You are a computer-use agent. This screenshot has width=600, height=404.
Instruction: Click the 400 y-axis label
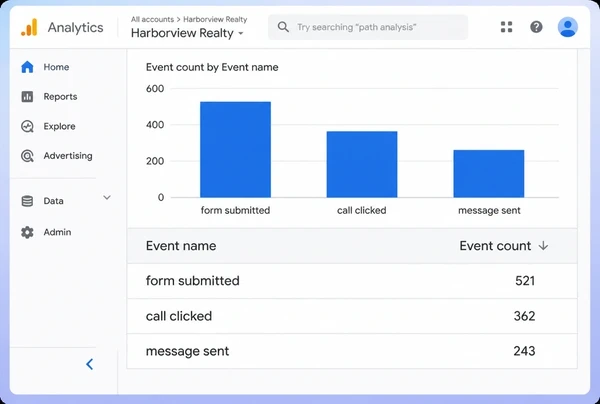pos(155,125)
